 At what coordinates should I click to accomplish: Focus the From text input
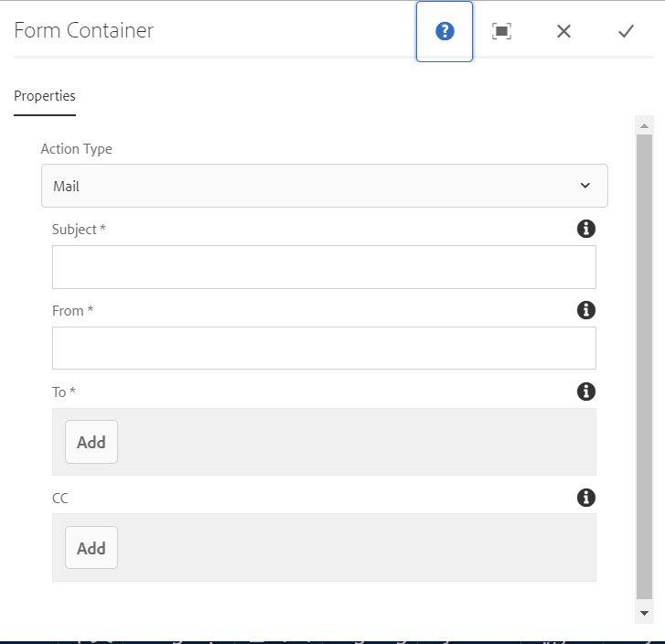(324, 348)
